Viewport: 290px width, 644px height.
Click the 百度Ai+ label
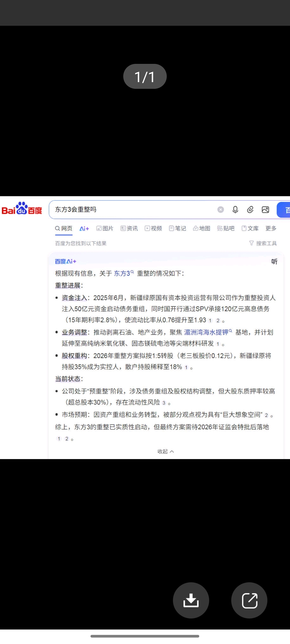66,261
